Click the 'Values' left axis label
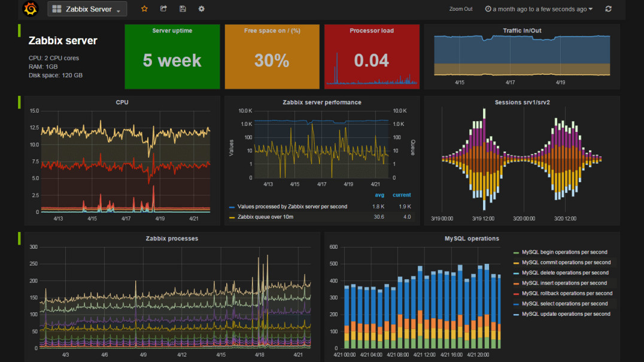The width and height of the screenshot is (644, 362). 231,147
